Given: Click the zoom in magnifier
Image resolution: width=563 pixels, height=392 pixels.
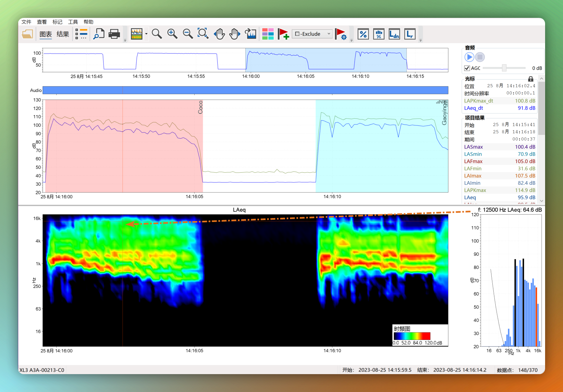Looking at the screenshot, I should pos(172,34).
